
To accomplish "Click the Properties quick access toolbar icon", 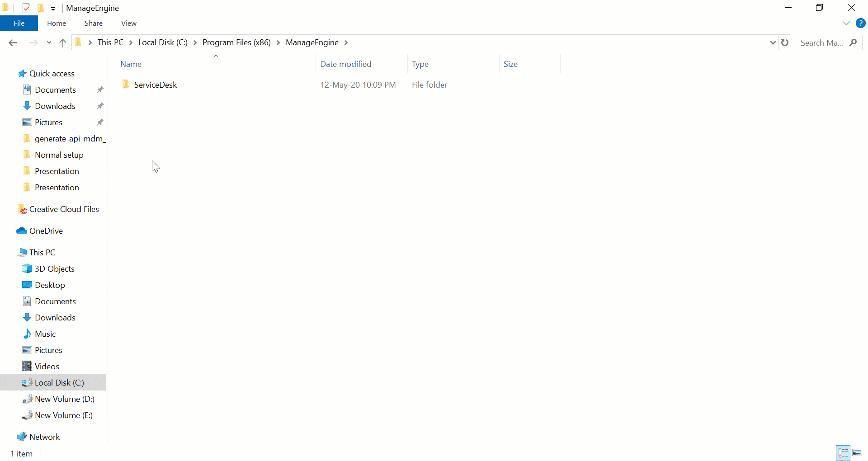I will 27,8.
